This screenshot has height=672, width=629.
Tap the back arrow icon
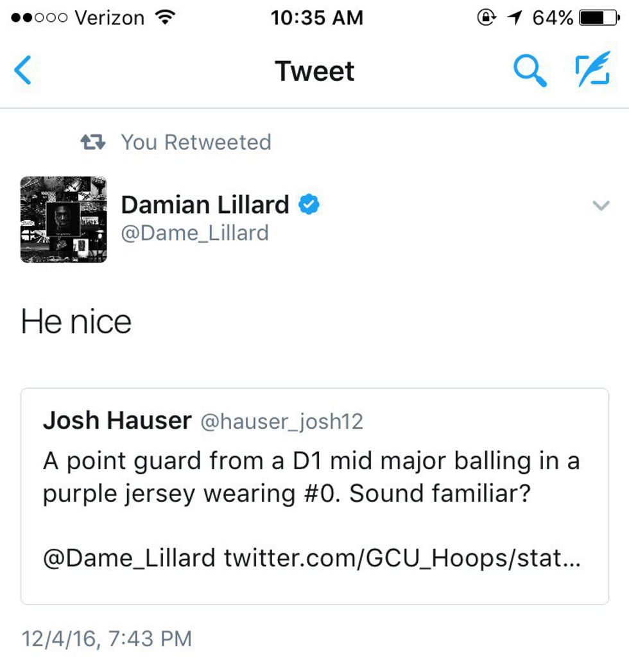(x=23, y=71)
